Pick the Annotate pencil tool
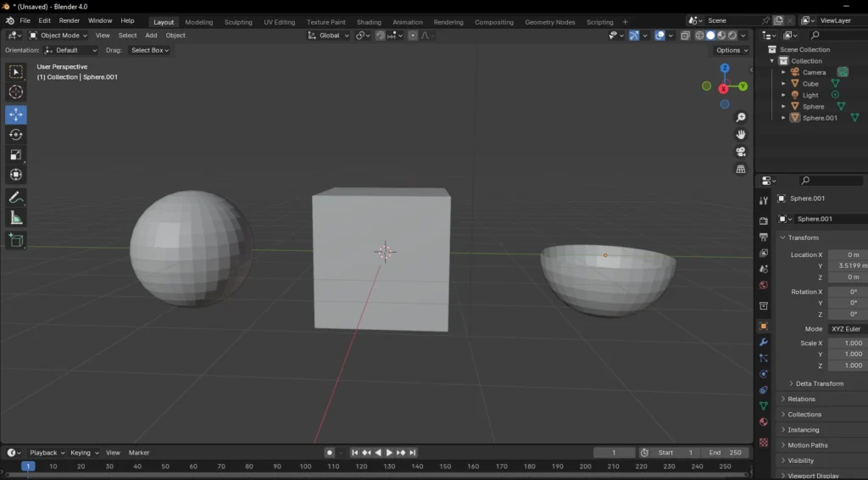 16,197
